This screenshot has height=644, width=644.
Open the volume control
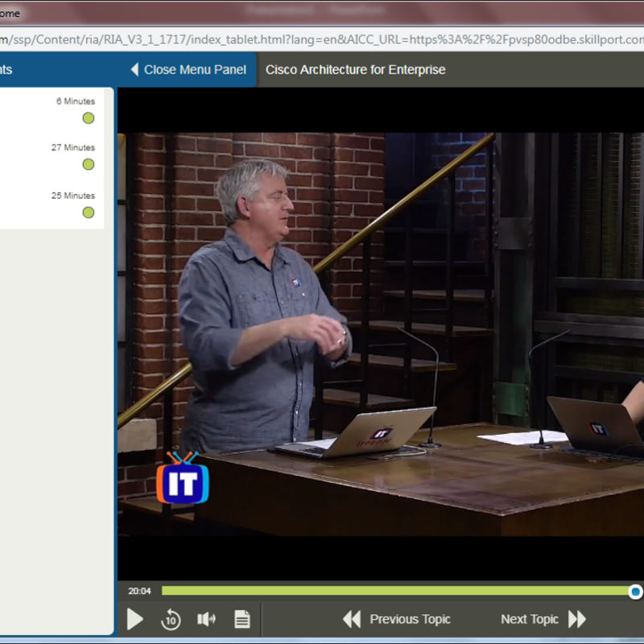tap(206, 619)
